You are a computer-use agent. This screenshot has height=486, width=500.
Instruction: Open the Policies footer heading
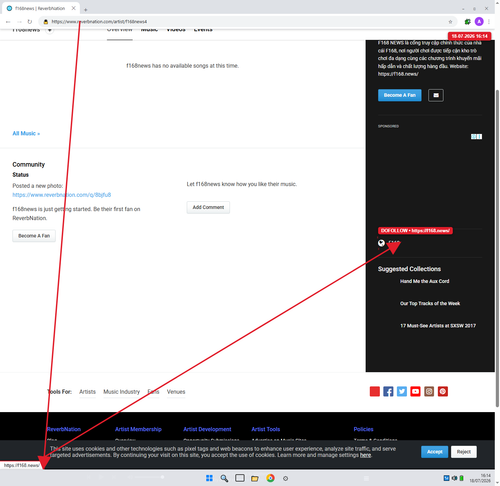click(x=363, y=429)
